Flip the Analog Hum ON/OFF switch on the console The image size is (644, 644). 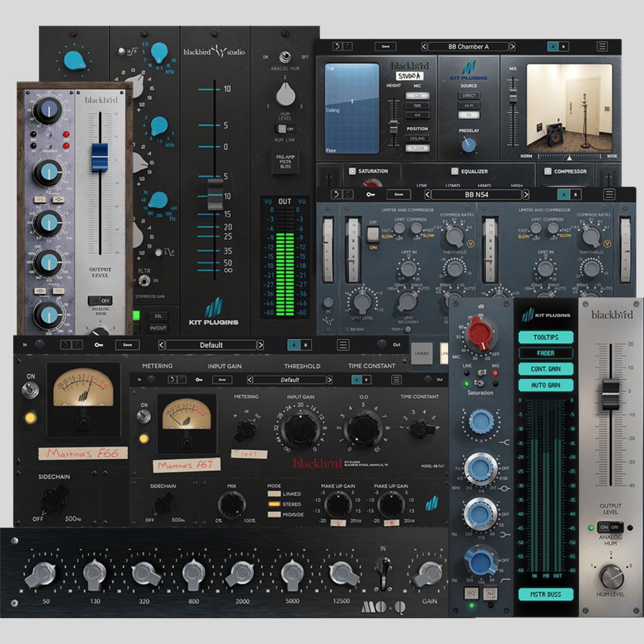coord(286,57)
